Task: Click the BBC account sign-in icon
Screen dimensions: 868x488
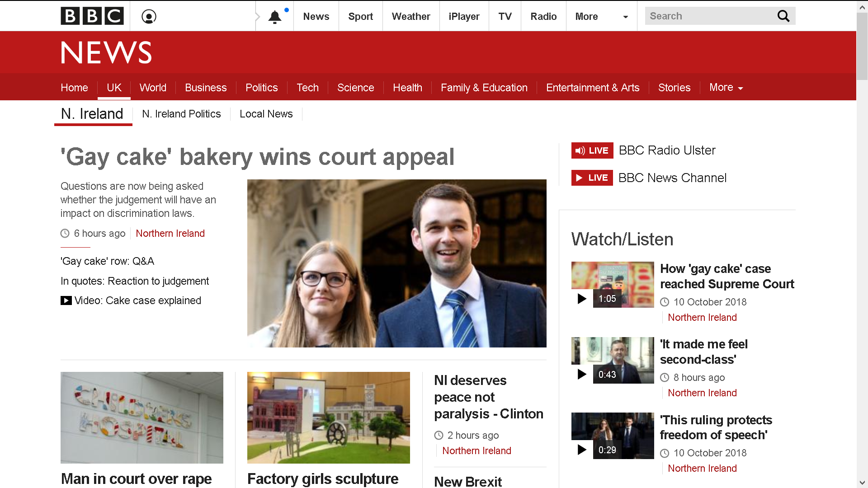Action: pyautogui.click(x=149, y=17)
